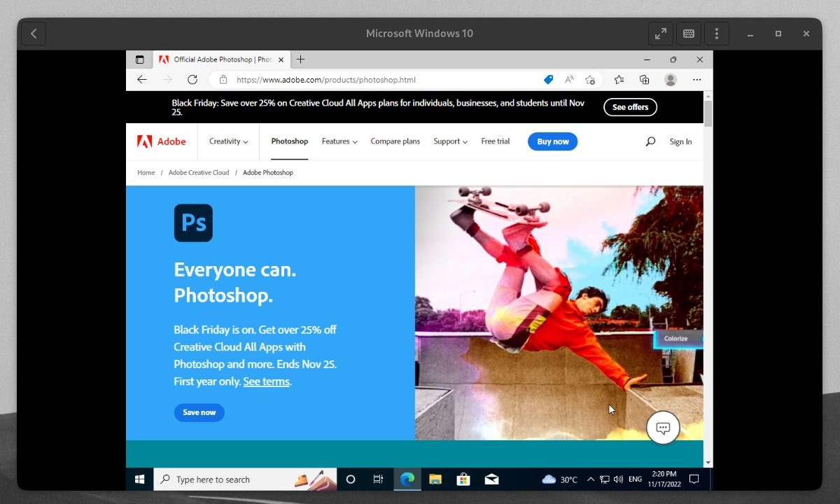Open Task View on the taskbar
The height and width of the screenshot is (504, 840).
coord(378,479)
